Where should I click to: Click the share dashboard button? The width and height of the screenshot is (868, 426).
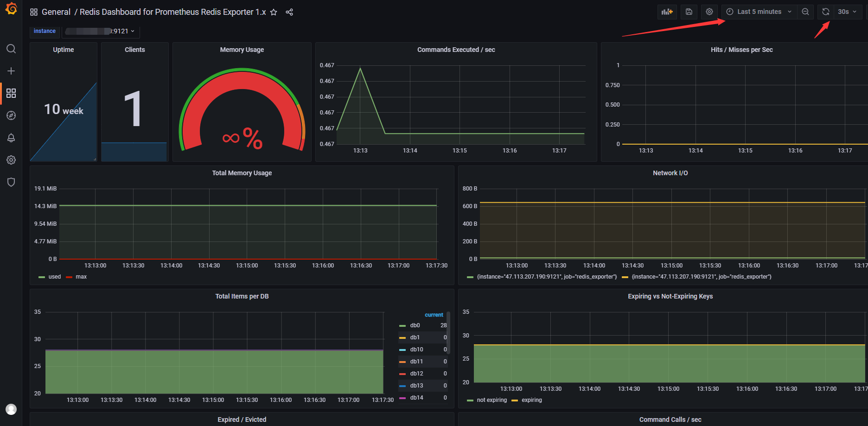(289, 13)
